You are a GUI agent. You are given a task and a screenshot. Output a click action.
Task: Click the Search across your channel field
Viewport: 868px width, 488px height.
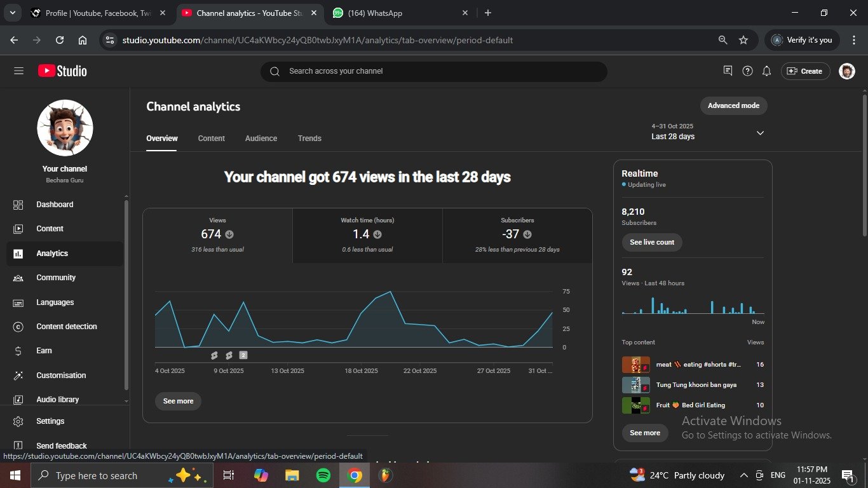[433, 71]
